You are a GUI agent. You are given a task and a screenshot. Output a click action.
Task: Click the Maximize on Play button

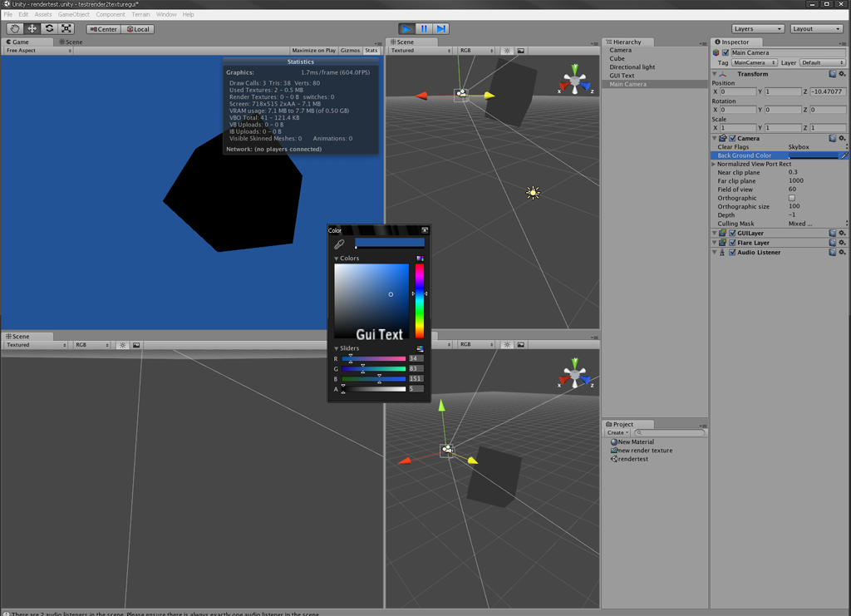pyautogui.click(x=314, y=50)
